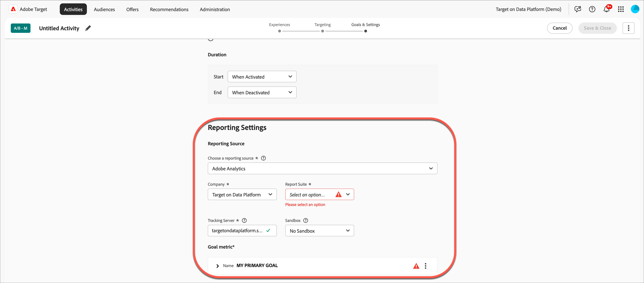Click the Cancel button
Screen dimensions: 644x283
(x=559, y=28)
